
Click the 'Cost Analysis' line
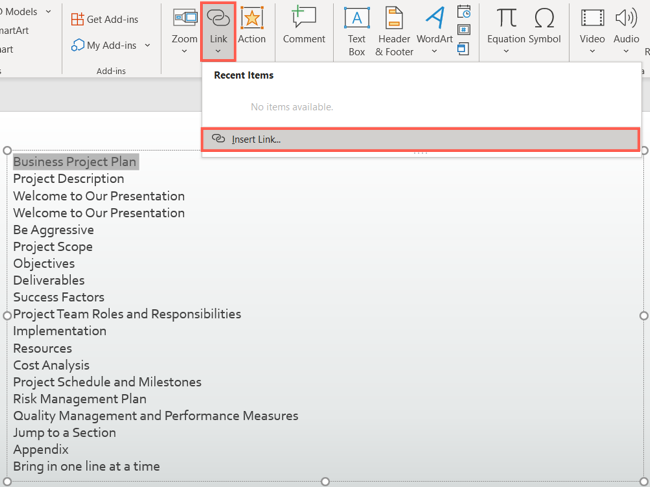(51, 365)
